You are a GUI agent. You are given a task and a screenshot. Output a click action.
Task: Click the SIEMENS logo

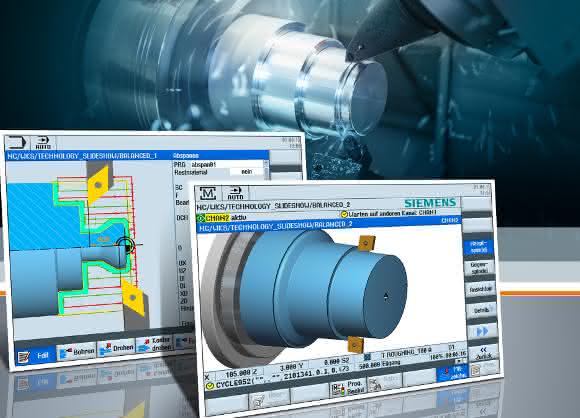pos(431,203)
